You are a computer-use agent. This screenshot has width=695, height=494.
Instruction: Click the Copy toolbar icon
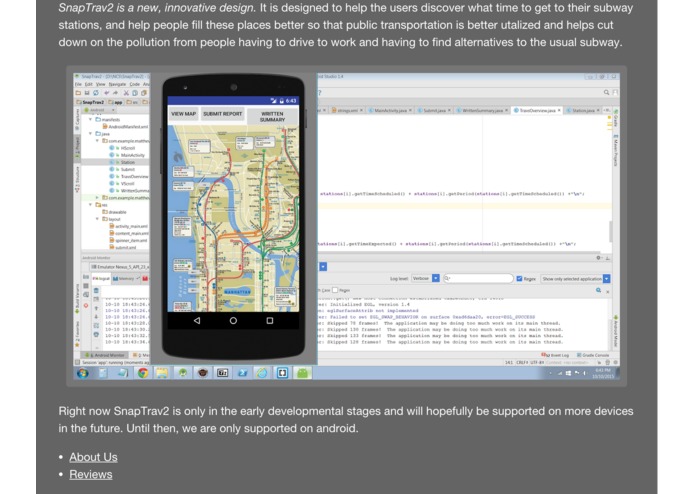[x=135, y=93]
